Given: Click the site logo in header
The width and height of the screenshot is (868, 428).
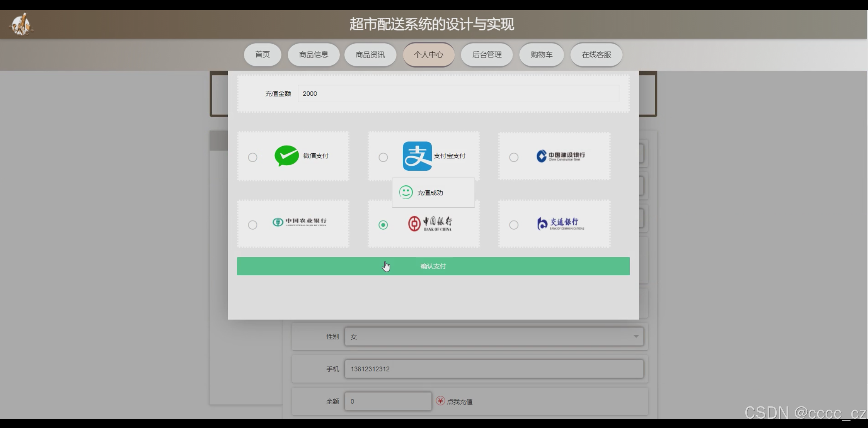Looking at the screenshot, I should (x=21, y=25).
